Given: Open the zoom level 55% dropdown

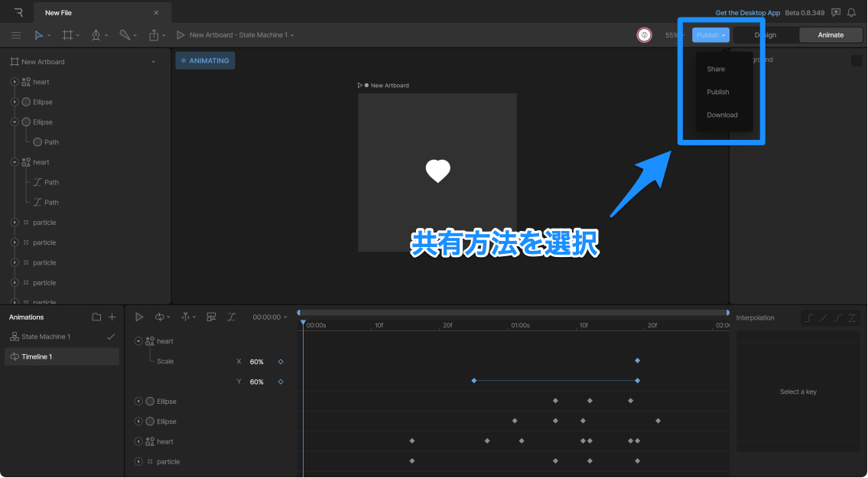Looking at the screenshot, I should coord(672,34).
